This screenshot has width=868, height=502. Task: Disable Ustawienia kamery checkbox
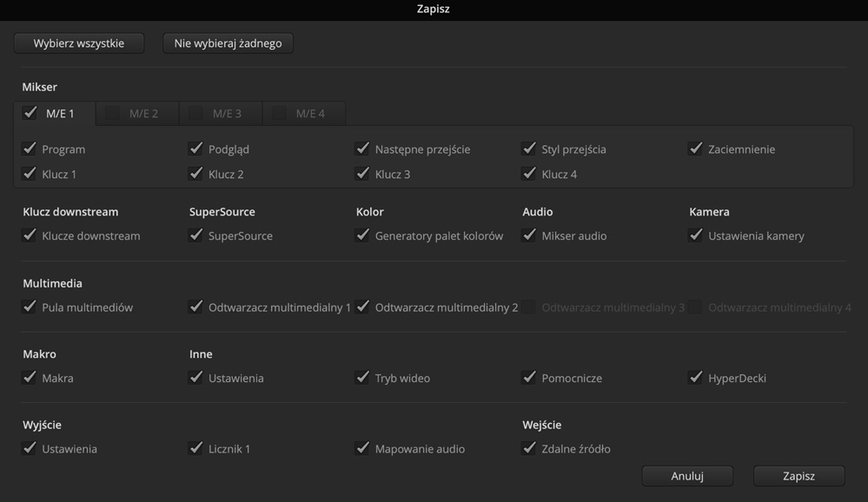pyautogui.click(x=696, y=235)
